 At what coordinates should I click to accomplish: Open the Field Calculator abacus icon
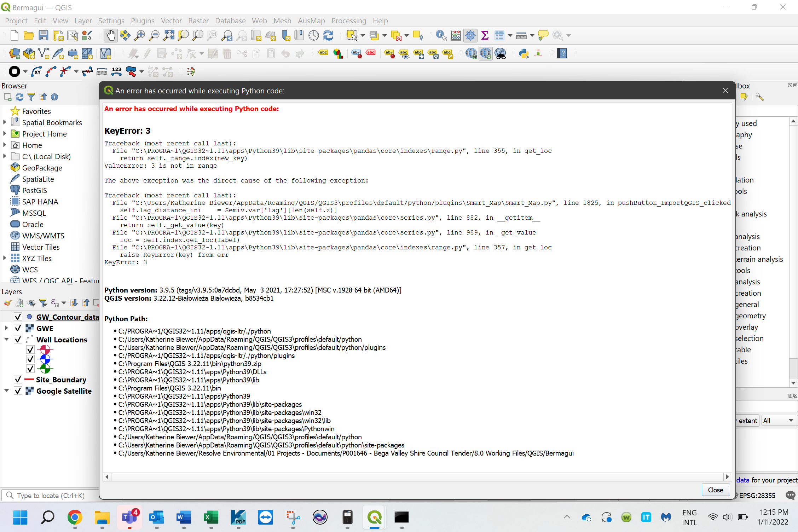point(456,35)
